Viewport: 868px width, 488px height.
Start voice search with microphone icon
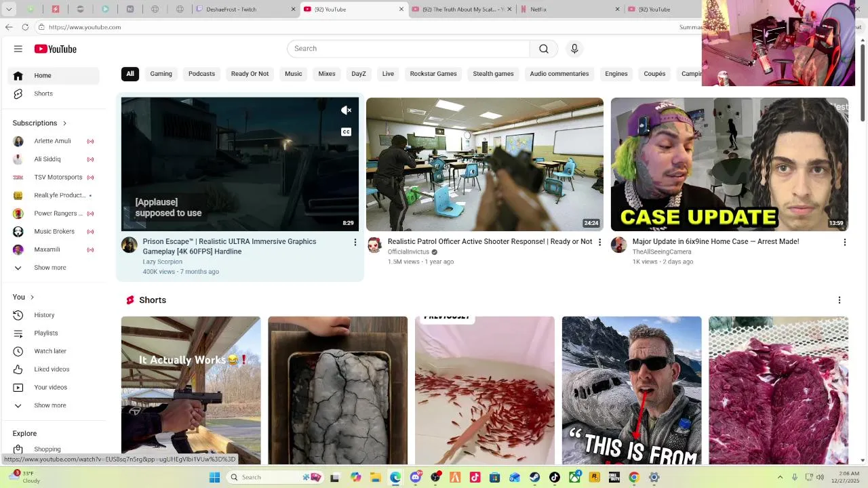pyautogui.click(x=574, y=49)
